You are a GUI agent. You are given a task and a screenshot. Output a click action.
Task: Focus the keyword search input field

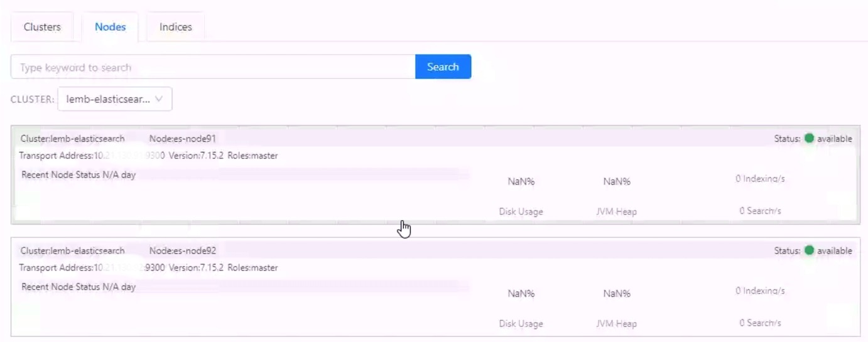212,67
